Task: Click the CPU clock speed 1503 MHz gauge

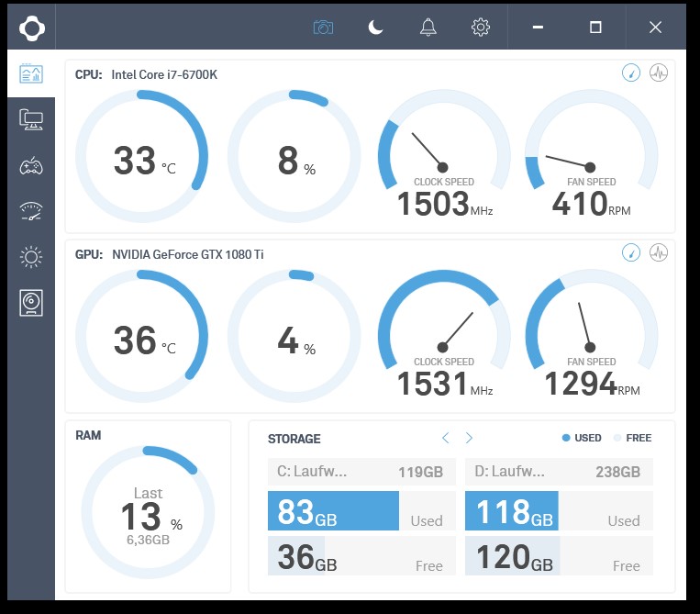Action: (x=444, y=154)
